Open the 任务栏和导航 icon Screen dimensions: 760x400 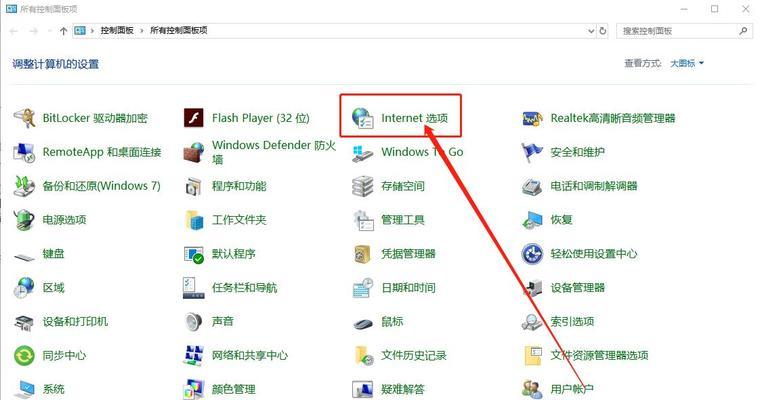tap(194, 288)
